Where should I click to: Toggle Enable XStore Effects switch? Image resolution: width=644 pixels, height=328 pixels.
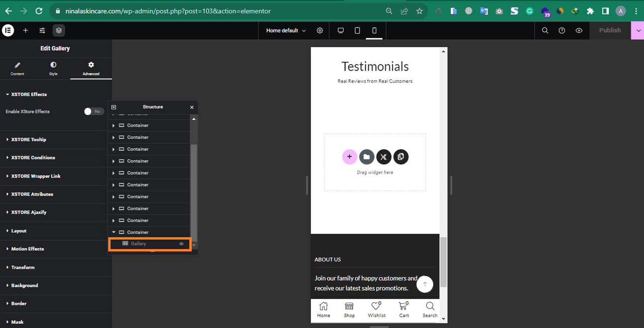point(94,111)
